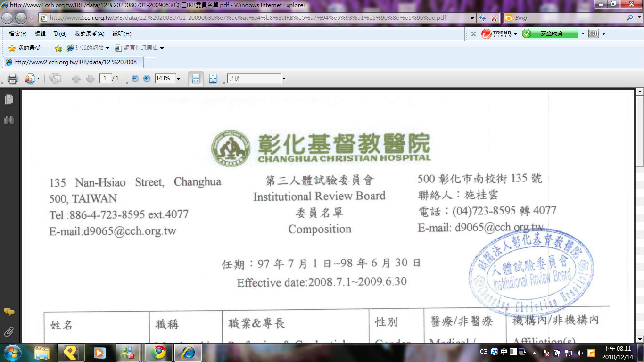644x362 pixels.
Task: Toggle fit-to-width scrolling mode
Action: click(196, 79)
